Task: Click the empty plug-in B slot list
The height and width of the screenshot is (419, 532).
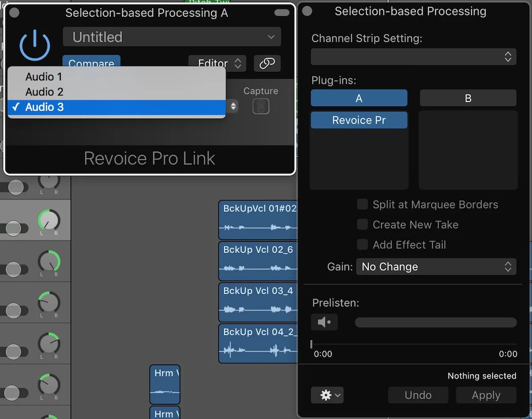Action: coord(468,150)
